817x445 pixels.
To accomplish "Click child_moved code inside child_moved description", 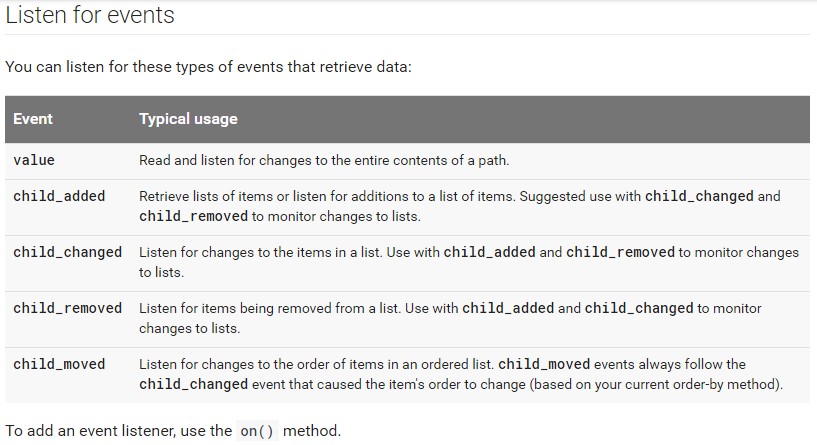I will pos(544,364).
